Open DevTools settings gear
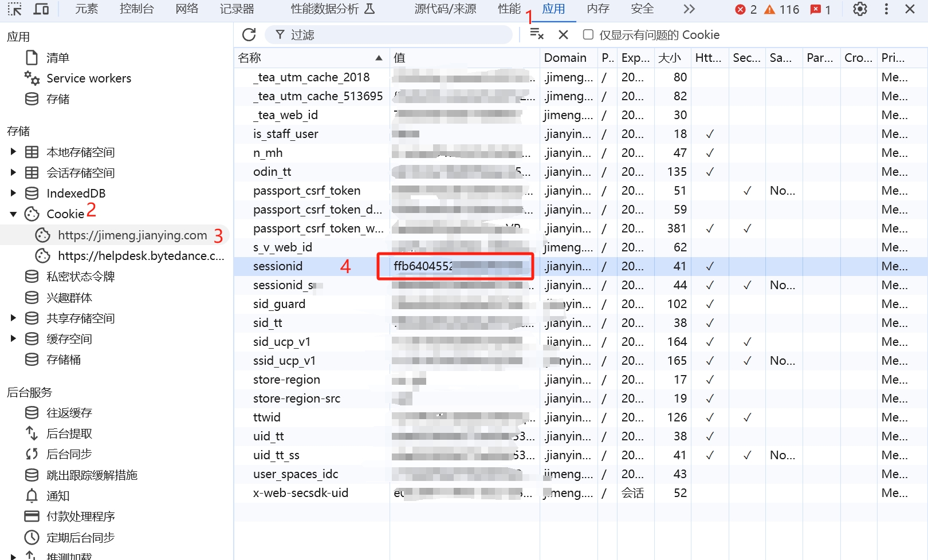Screen dimensions: 928x560 pos(860,9)
